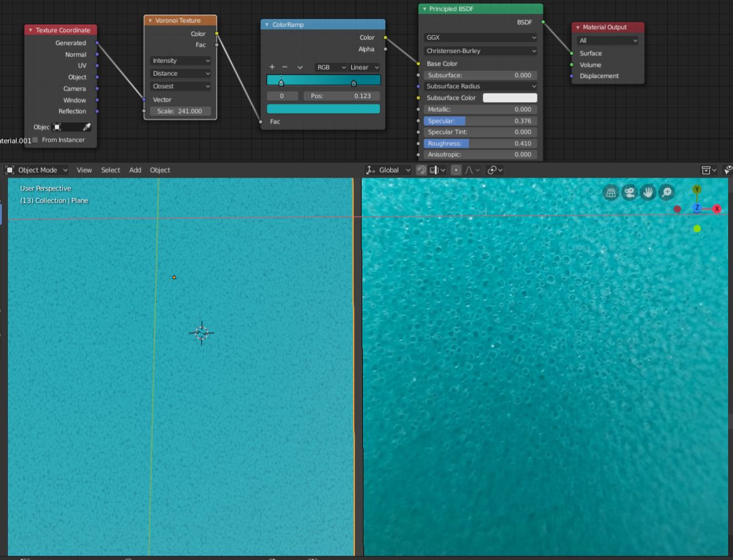Open the RGB color mode dropdown

(x=331, y=67)
